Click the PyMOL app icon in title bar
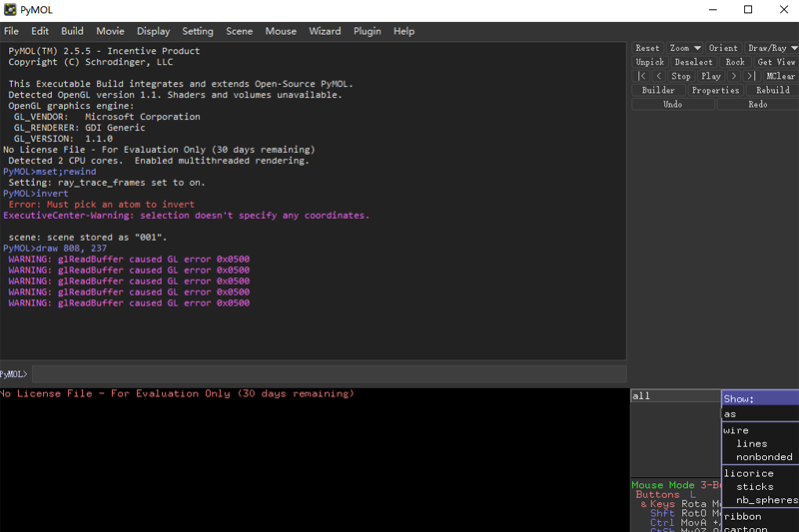 click(10, 10)
